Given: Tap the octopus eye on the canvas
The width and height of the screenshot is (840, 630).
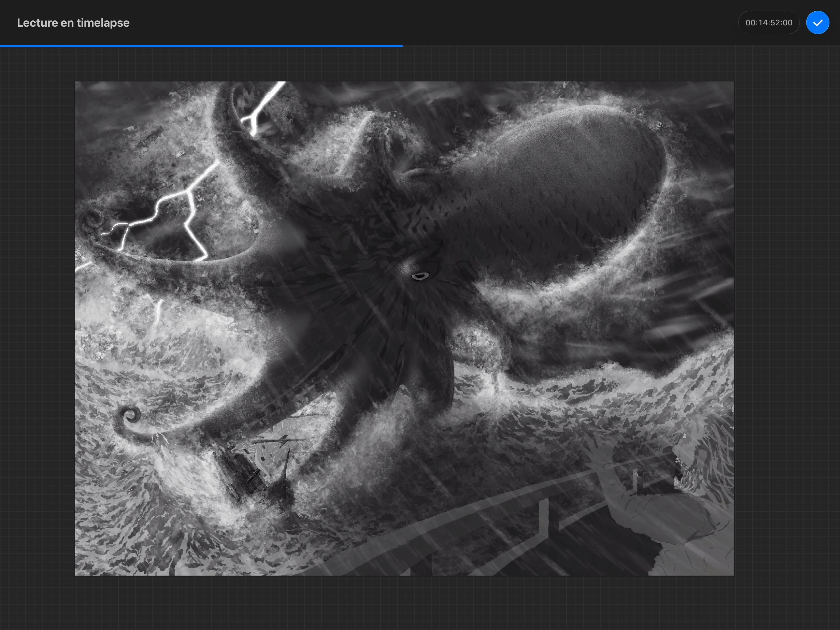Looking at the screenshot, I should point(420,276).
